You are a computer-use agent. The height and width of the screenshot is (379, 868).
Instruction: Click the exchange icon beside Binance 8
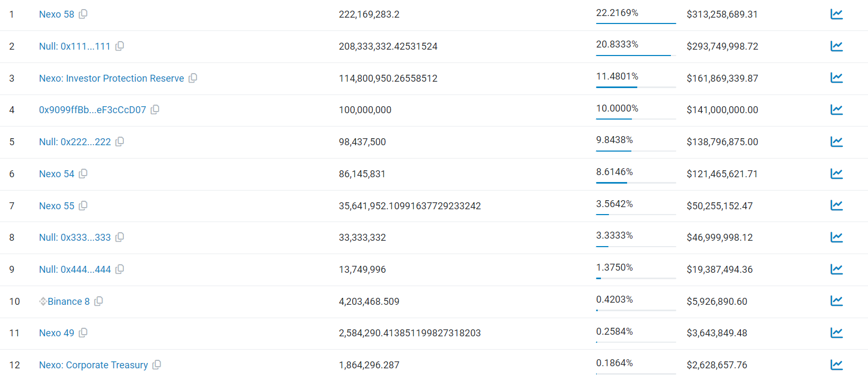pyautogui.click(x=43, y=301)
